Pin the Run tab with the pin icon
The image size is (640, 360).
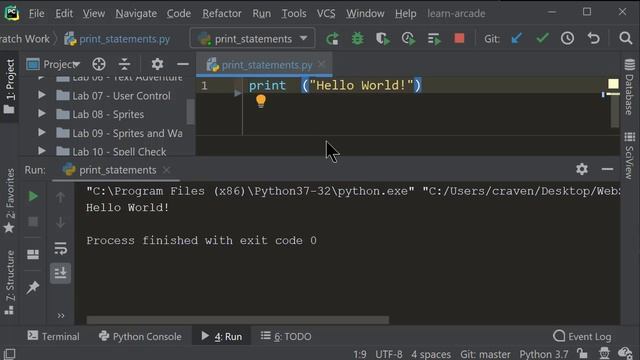[x=33, y=287]
